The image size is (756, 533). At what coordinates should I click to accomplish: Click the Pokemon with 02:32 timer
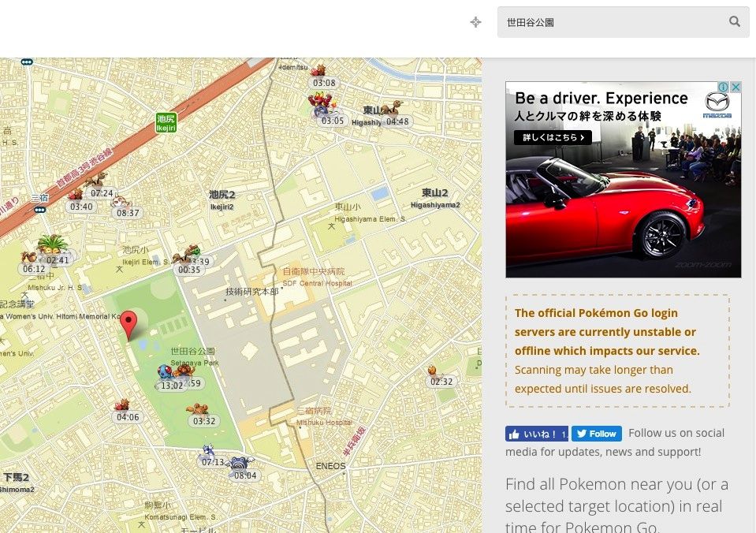point(433,371)
